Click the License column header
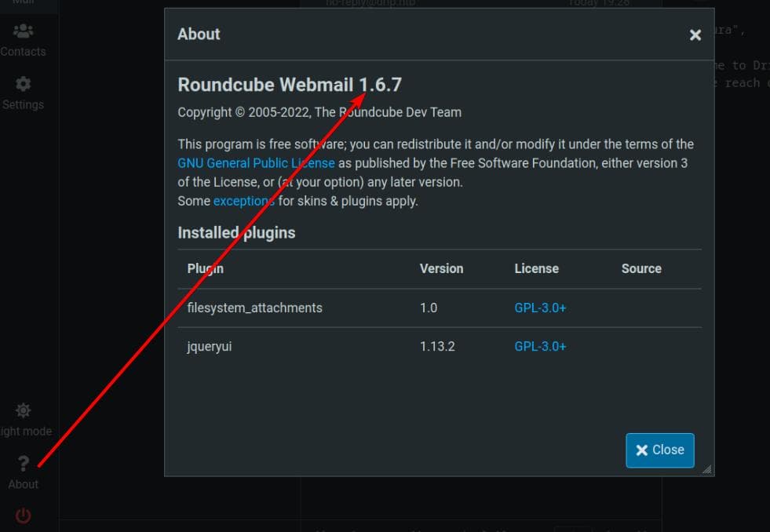This screenshot has width=770, height=532. [x=536, y=268]
